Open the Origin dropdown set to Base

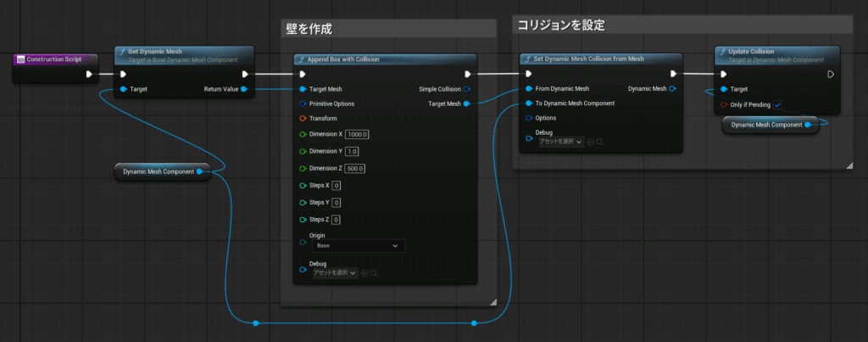click(x=358, y=245)
